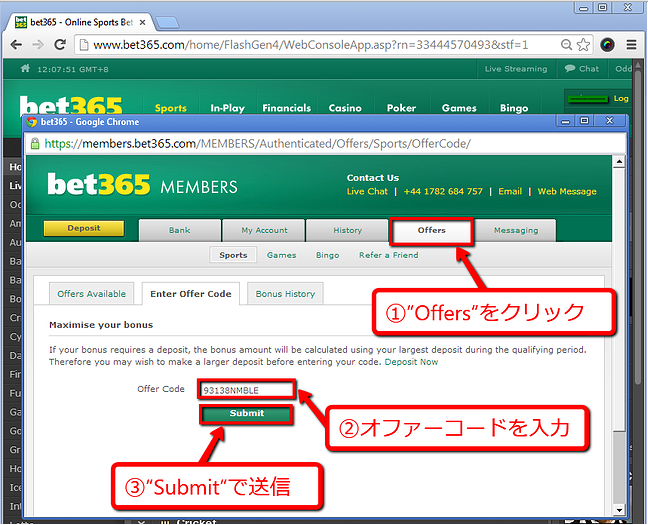Click the green padlock in the popup address bar
This screenshot has height=525, width=648.
pos(35,143)
